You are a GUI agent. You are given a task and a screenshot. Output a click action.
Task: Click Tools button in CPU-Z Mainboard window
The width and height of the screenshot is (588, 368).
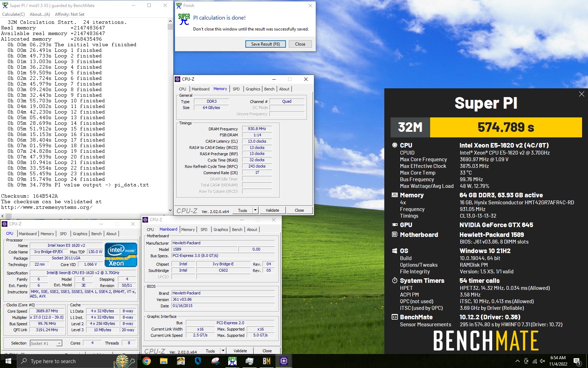(210, 351)
